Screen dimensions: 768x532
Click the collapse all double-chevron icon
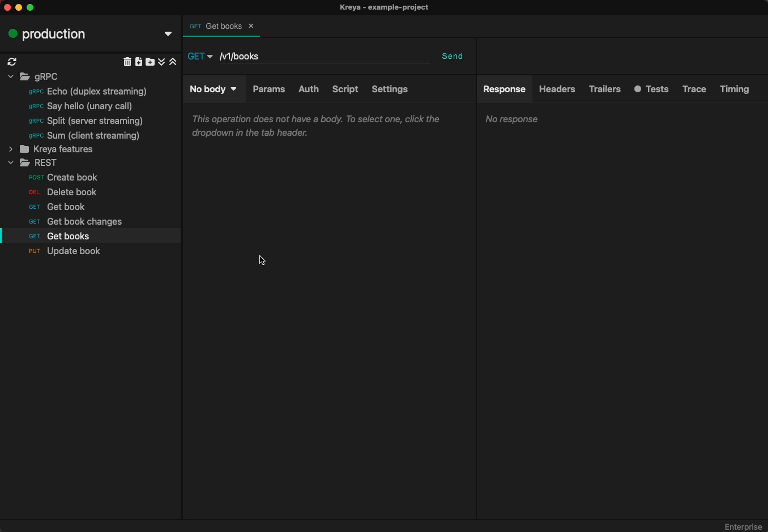[173, 62]
